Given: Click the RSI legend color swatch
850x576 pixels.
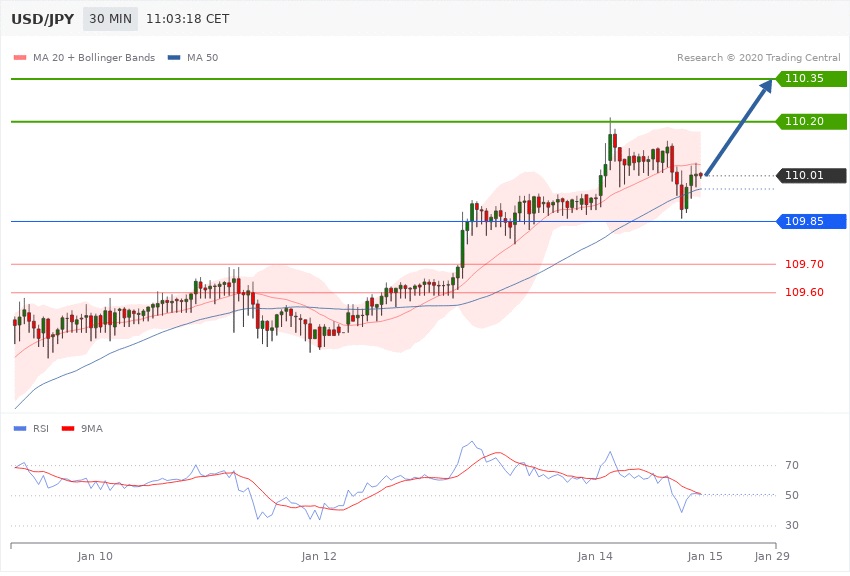Looking at the screenshot, I should pyautogui.click(x=20, y=429).
